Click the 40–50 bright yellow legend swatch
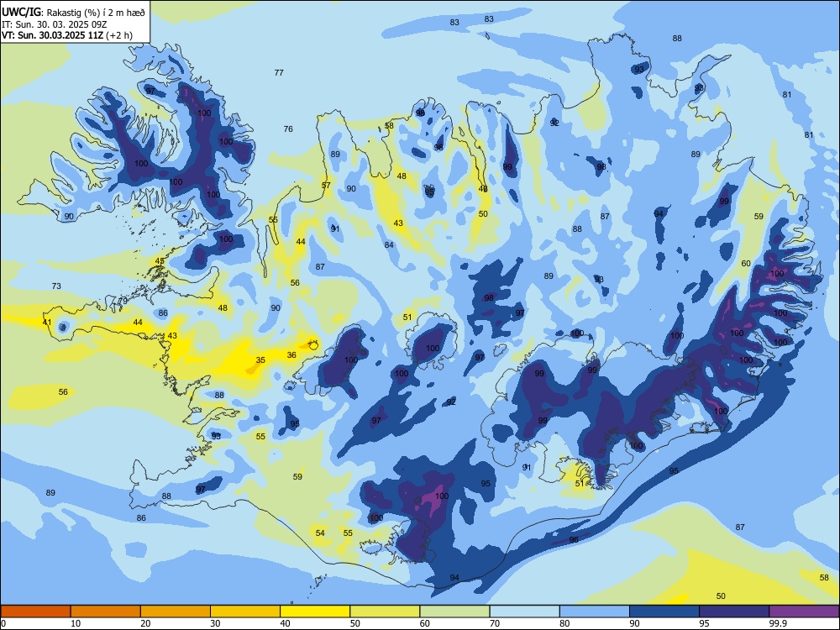Viewport: 840px width, 630px height. (x=315, y=612)
